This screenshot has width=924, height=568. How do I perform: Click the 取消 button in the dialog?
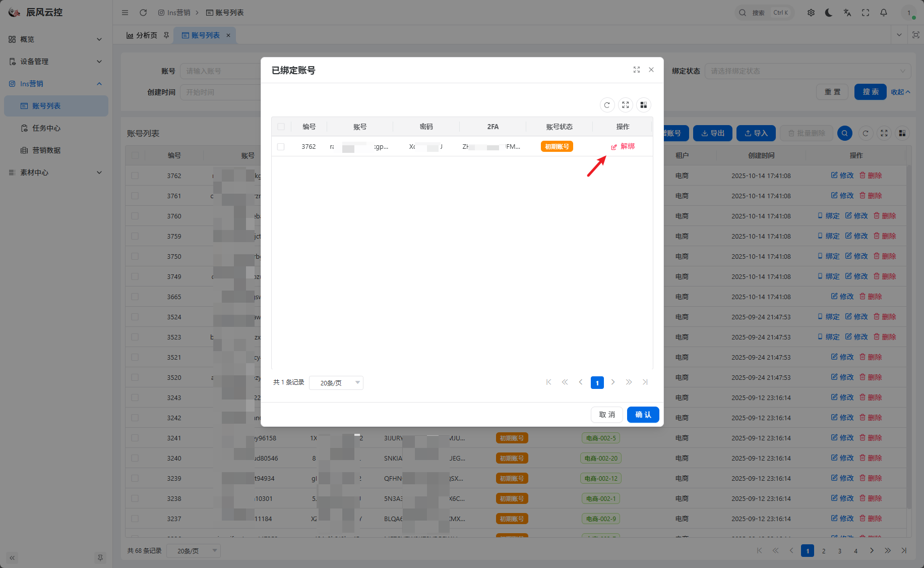point(606,415)
